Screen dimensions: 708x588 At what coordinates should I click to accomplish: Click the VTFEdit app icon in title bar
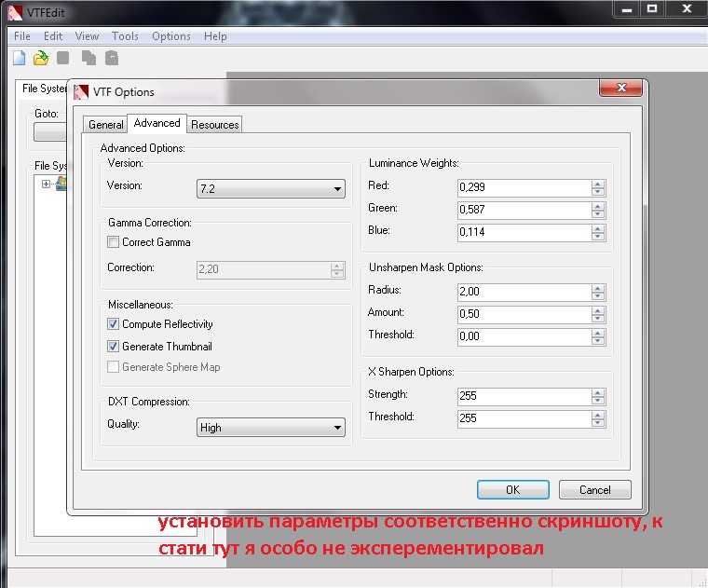tap(15, 12)
